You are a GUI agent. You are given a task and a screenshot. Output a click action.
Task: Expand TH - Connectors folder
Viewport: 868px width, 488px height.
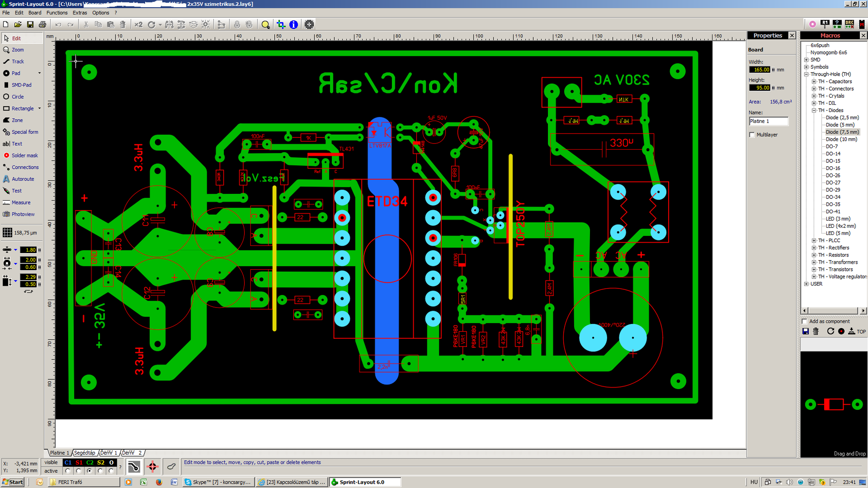click(814, 89)
